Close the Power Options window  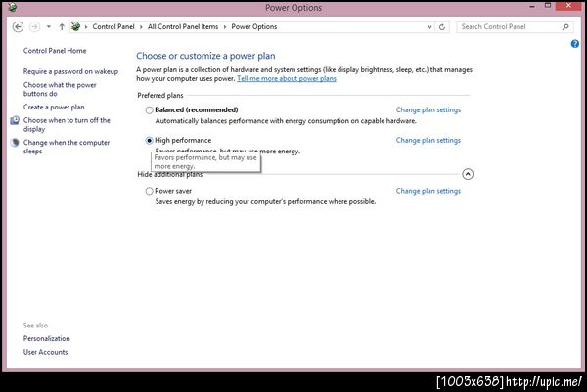[x=568, y=6]
